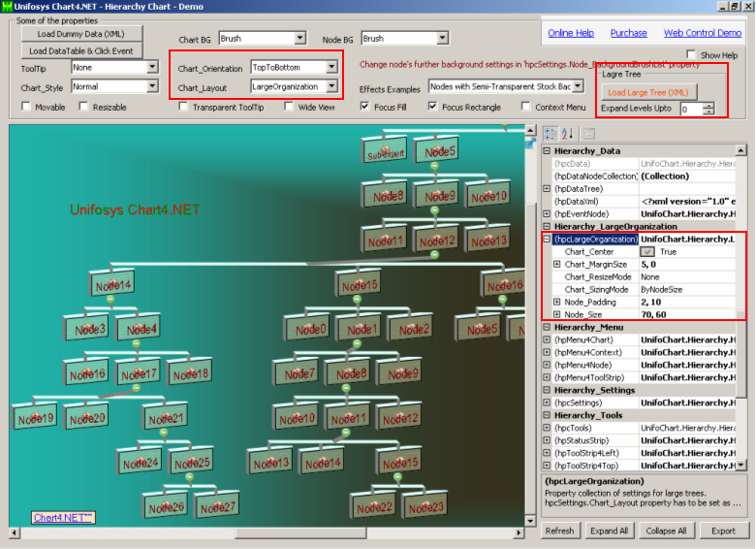Toggle the Show Help checkbox
Viewport: 756px width, 549px height.
pos(690,55)
